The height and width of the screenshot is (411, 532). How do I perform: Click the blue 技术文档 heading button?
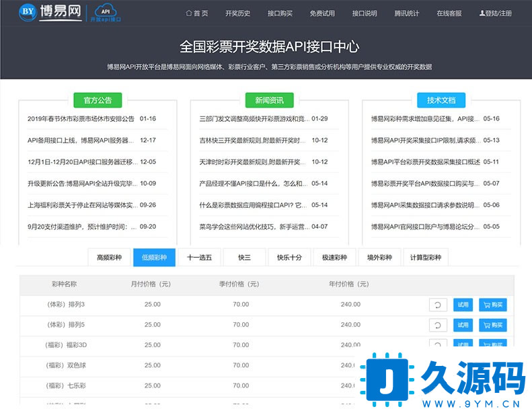[441, 100]
